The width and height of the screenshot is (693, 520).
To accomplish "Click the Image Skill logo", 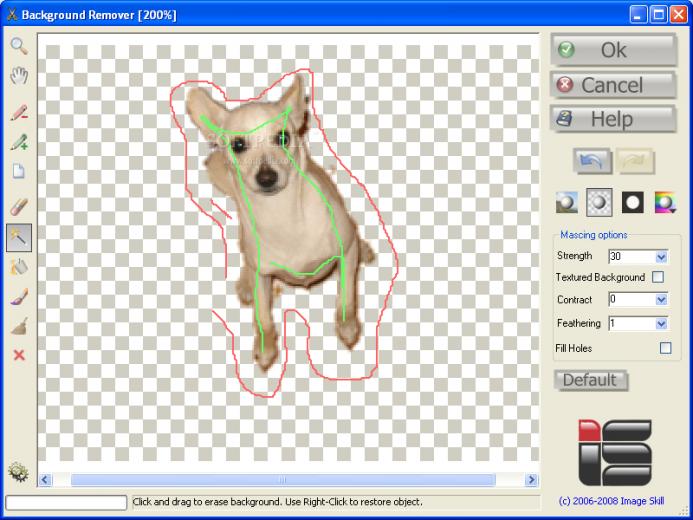I will coord(615,452).
